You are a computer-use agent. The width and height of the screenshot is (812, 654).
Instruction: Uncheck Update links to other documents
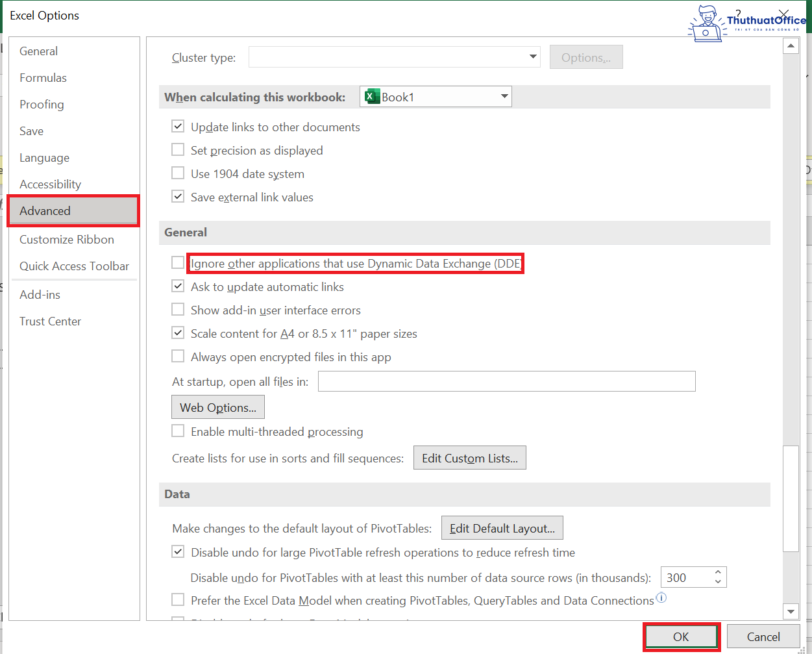178,126
